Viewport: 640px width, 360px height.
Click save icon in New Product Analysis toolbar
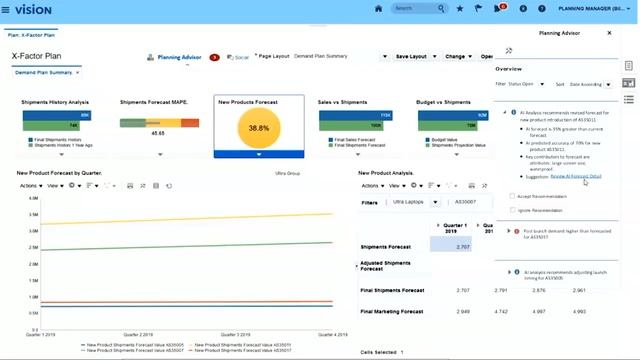(x=471, y=186)
